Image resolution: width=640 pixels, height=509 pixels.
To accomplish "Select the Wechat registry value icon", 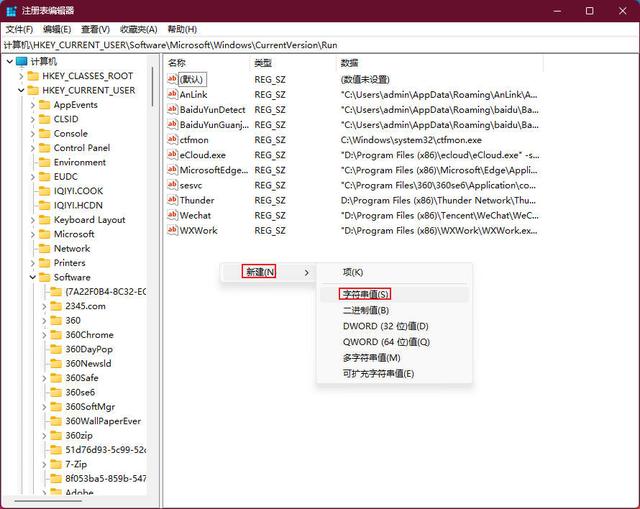I will (x=172, y=215).
